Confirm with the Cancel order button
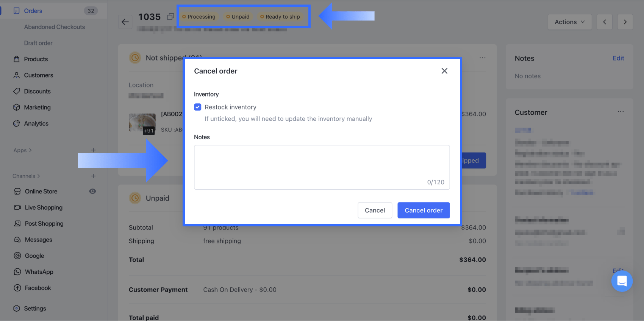Viewport: 644px width, 321px height. pos(423,210)
